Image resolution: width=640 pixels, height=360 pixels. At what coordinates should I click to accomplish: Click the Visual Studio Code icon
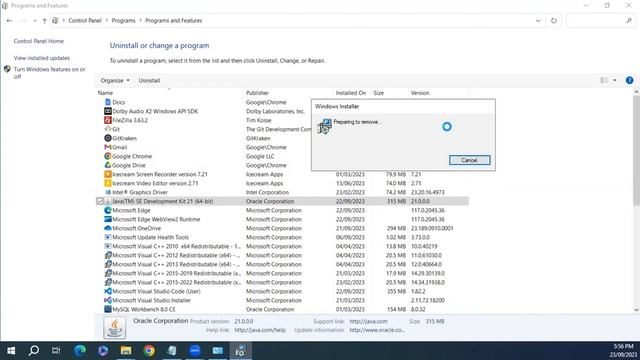coord(108,291)
